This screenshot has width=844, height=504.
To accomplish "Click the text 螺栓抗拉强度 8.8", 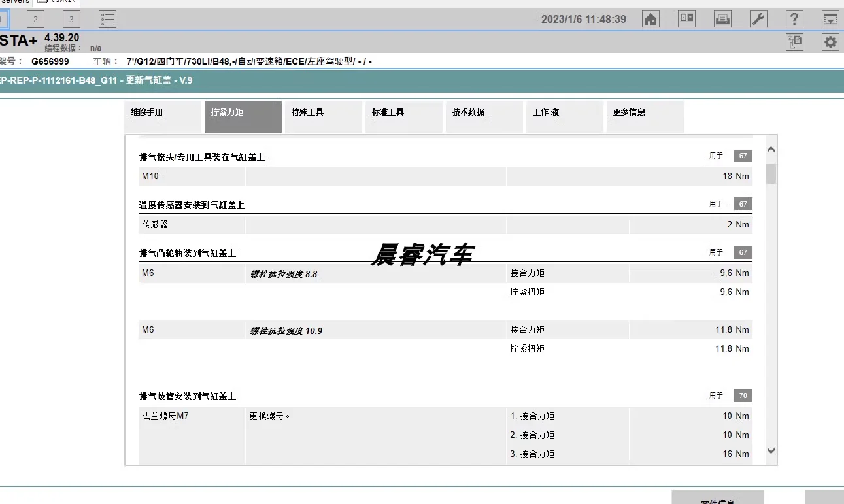I will coord(284,275).
